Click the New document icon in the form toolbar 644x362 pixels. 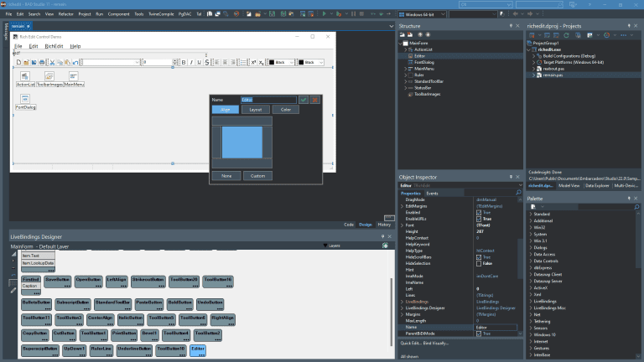[x=18, y=62]
